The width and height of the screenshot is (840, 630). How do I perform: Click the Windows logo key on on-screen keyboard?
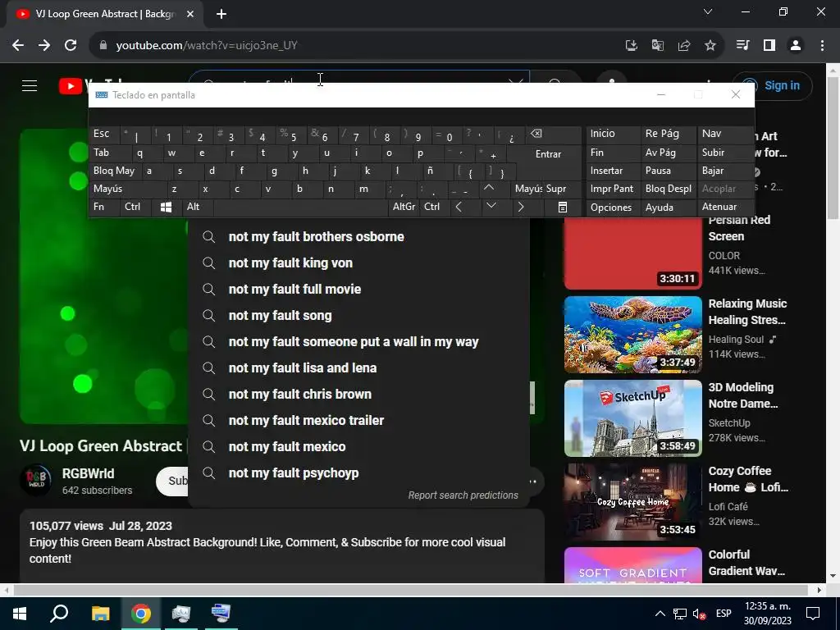click(166, 208)
